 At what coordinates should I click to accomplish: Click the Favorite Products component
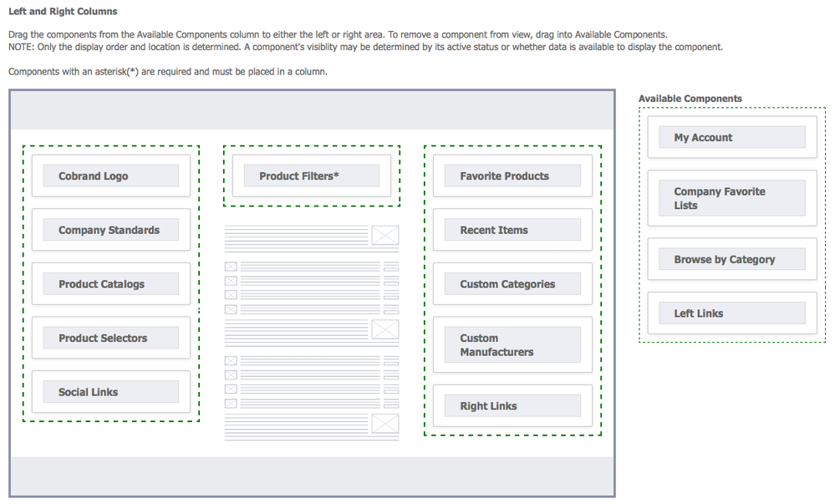click(x=512, y=176)
